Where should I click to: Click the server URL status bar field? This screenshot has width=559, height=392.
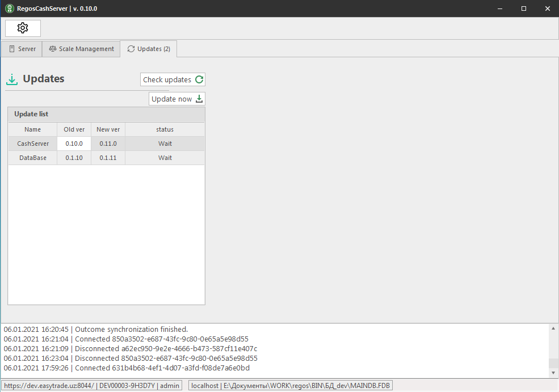[92, 386]
